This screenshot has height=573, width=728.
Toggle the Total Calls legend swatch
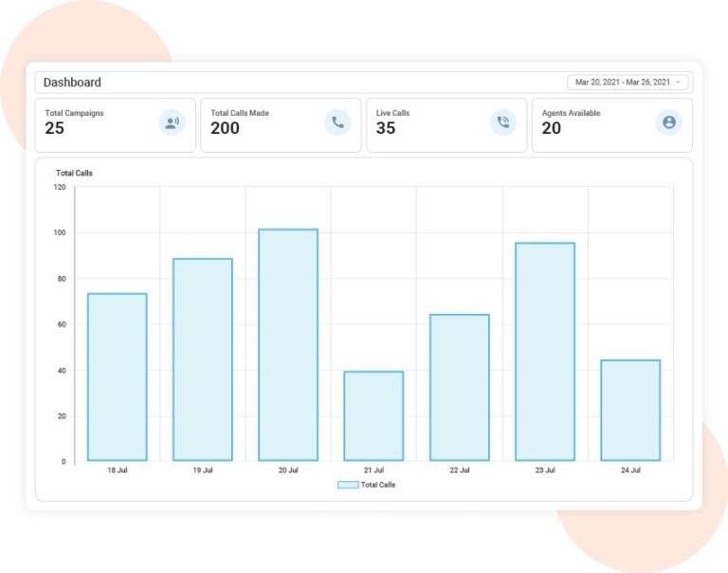tap(348, 485)
